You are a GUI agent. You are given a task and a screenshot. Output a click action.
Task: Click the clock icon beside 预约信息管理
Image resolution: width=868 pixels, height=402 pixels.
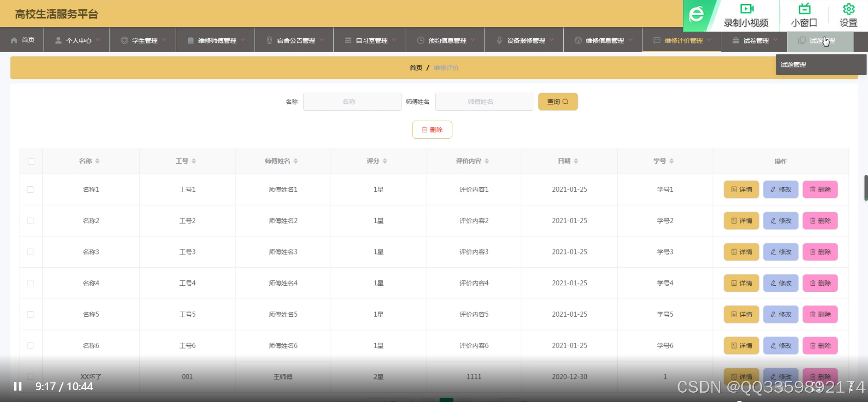[421, 40]
